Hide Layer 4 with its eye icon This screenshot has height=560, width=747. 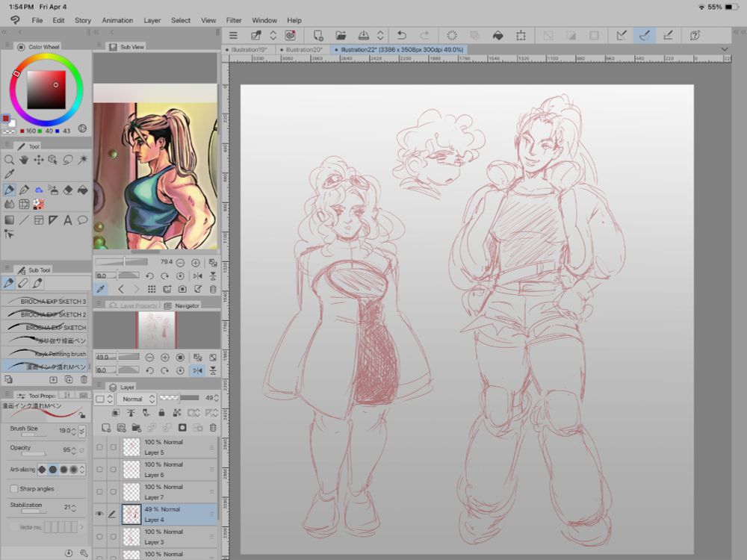point(99,514)
